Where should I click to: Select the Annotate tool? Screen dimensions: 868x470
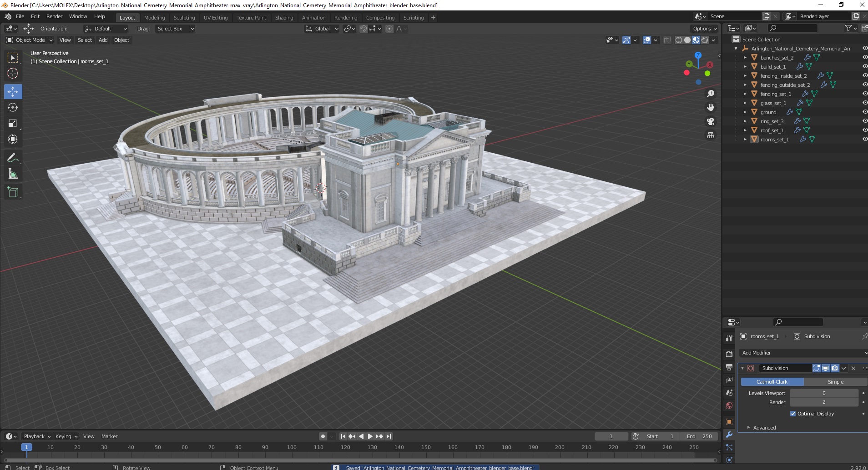coord(13,158)
